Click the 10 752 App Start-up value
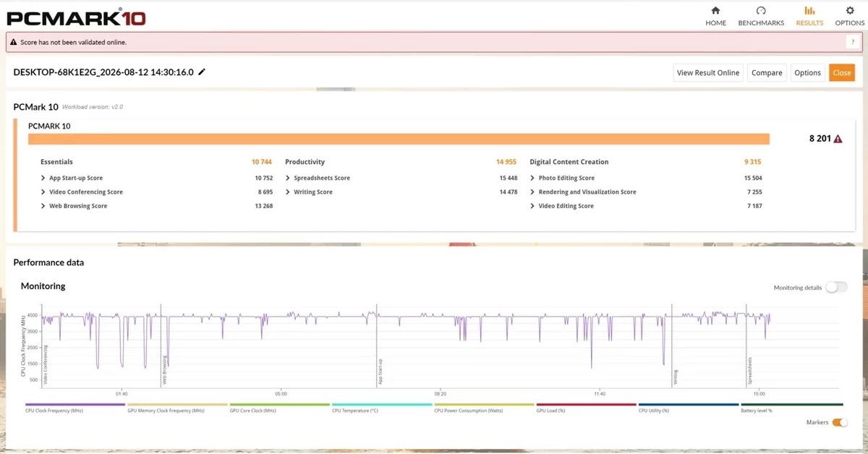Image resolution: width=868 pixels, height=454 pixels. click(x=263, y=178)
